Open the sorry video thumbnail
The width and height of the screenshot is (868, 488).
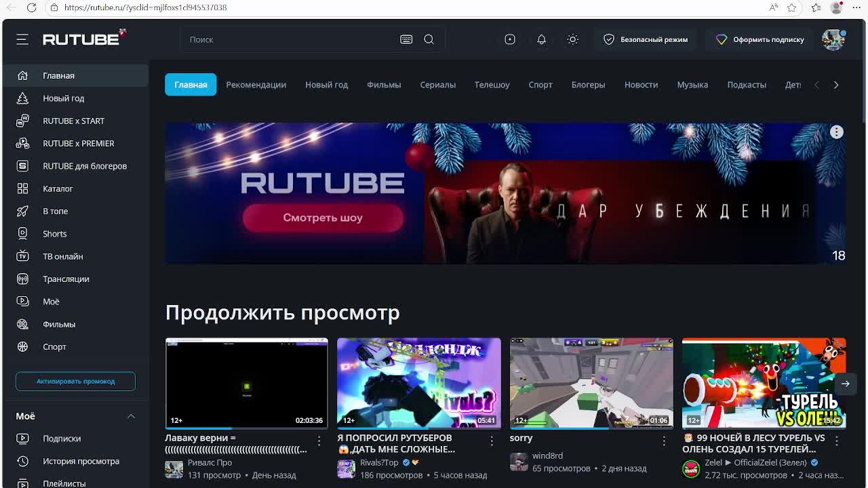(x=591, y=383)
